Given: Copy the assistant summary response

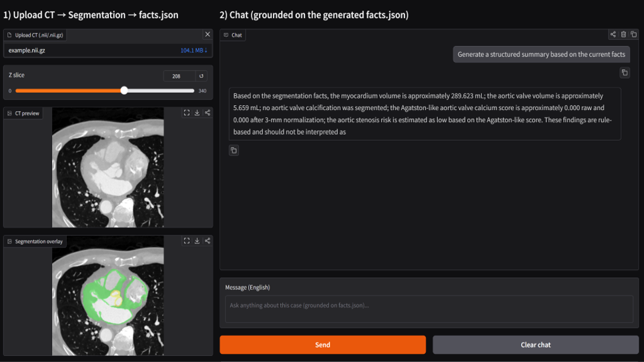Looking at the screenshot, I should (x=234, y=150).
